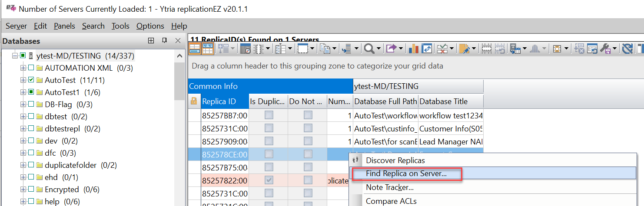Expand the AutoTest1 folder tree node
644x206 pixels.
[23, 92]
